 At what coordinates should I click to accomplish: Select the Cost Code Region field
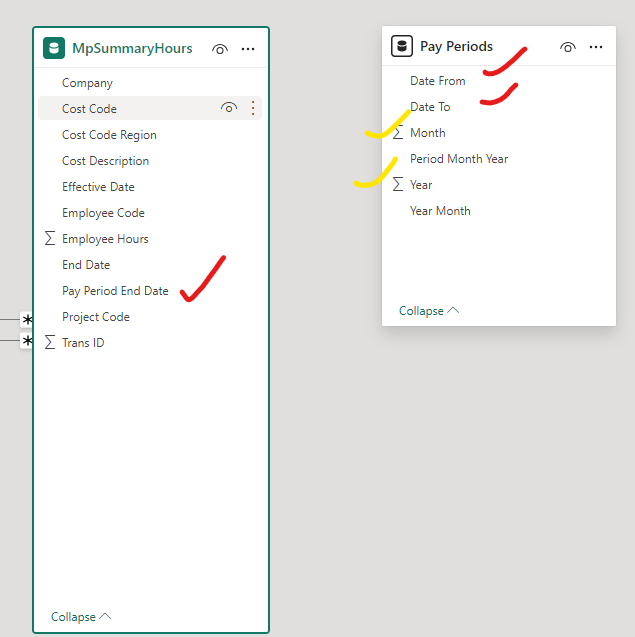(x=109, y=135)
